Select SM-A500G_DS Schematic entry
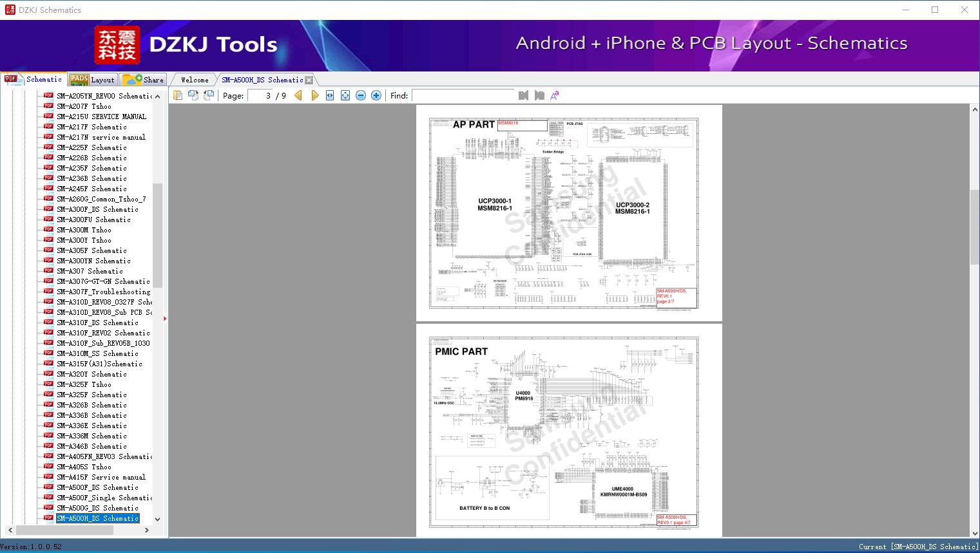The height and width of the screenshot is (553, 980). point(97,508)
